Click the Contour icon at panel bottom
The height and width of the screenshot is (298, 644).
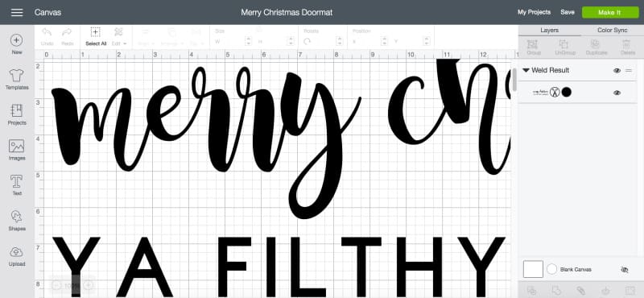(x=630, y=290)
